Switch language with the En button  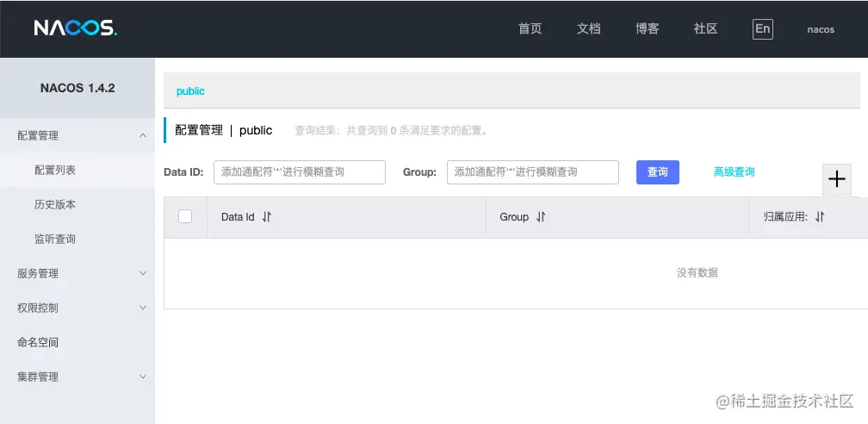click(x=762, y=29)
